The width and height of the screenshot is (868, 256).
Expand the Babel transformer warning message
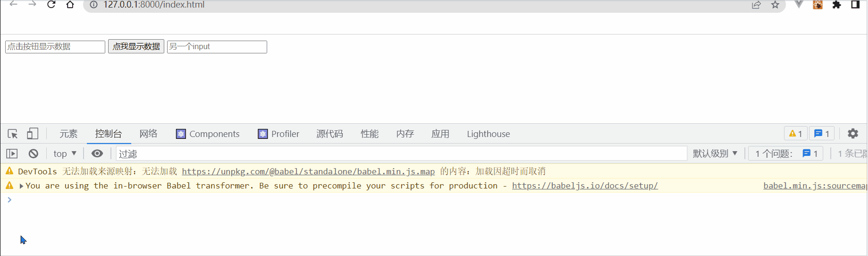click(x=21, y=186)
